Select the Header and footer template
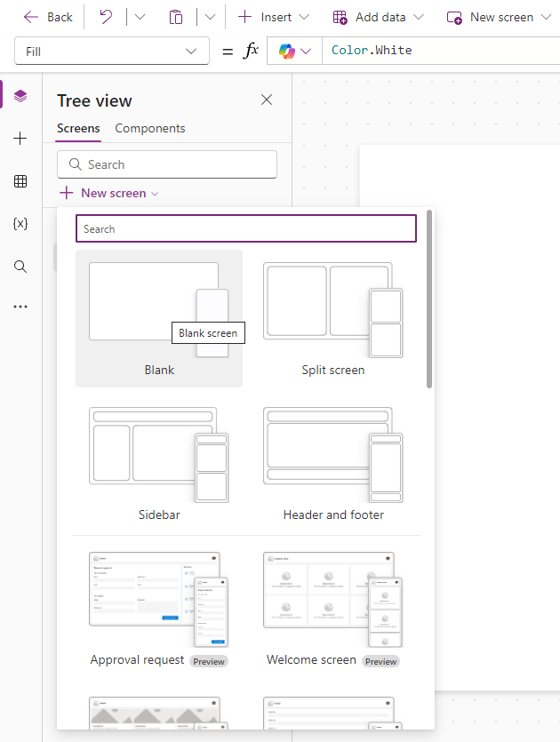The image size is (560, 742). click(x=333, y=463)
